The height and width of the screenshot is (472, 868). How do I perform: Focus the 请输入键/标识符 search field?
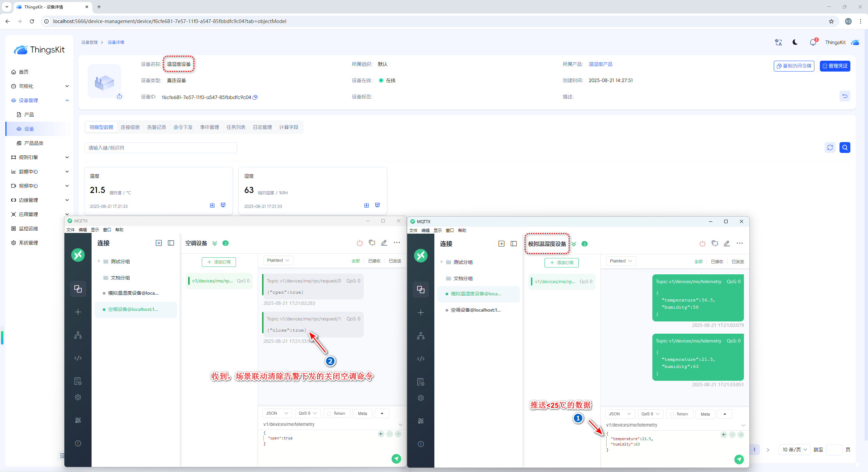point(160,148)
